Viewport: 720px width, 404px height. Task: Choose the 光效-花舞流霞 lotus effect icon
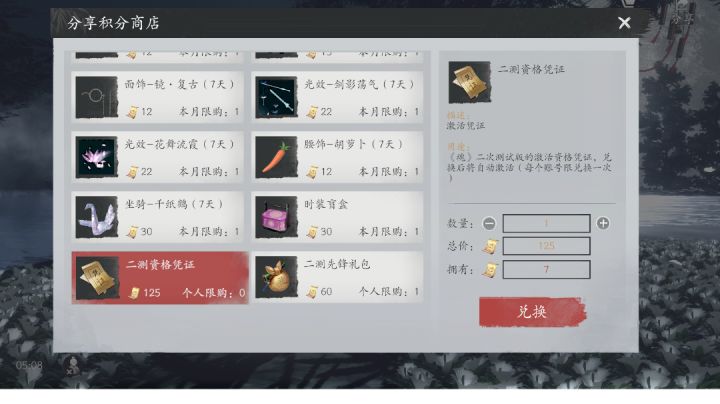(96, 157)
